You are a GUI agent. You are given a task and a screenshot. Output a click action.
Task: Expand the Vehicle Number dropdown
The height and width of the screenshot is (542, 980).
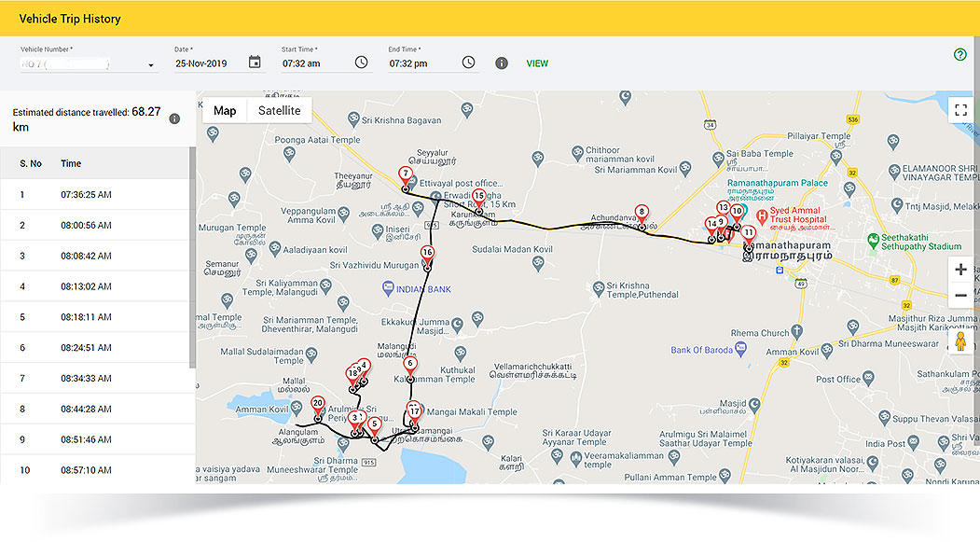pos(151,66)
